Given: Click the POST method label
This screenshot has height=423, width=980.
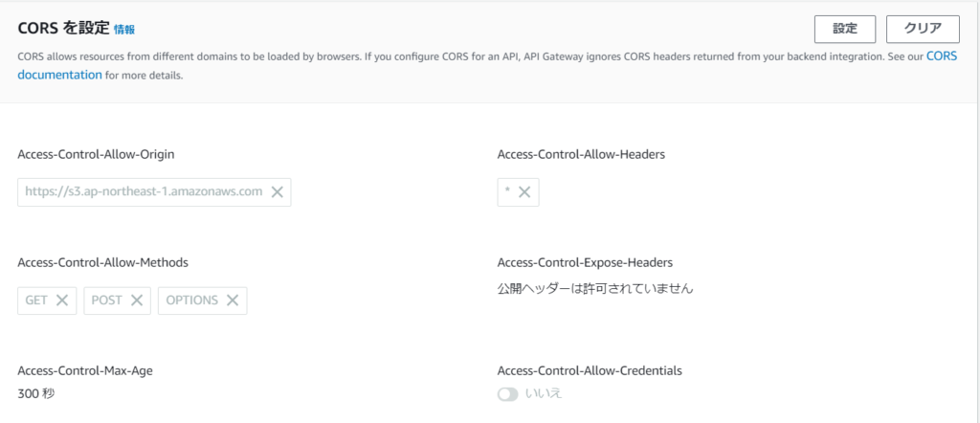Looking at the screenshot, I should pos(107,300).
